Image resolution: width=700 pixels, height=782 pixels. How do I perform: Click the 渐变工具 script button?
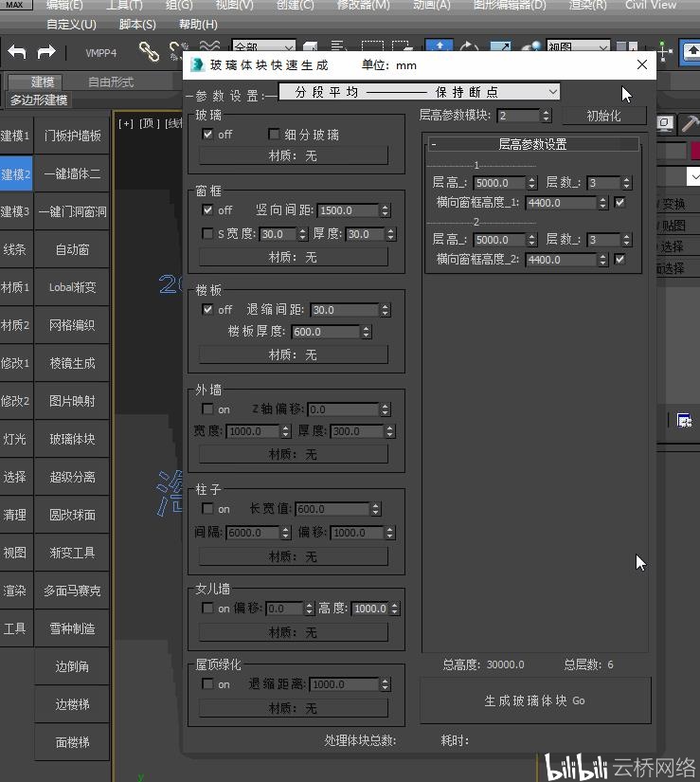[72, 553]
